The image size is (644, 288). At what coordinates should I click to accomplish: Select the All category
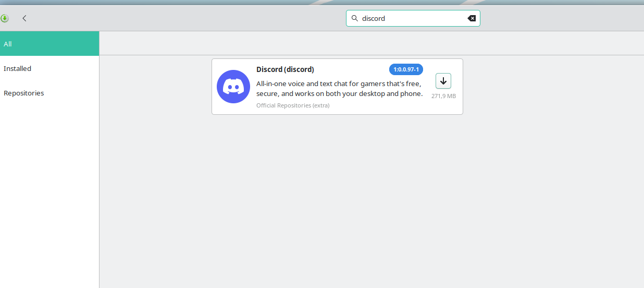pos(49,44)
